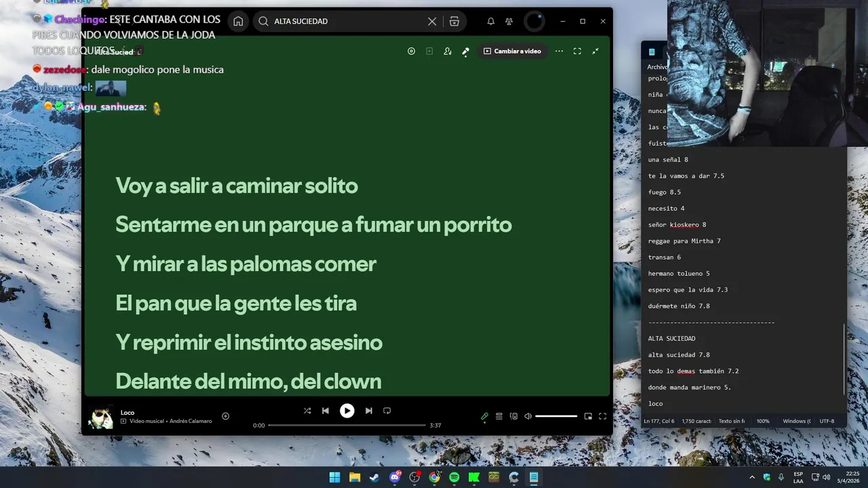Open the three-dots more options menu
The height and width of the screenshot is (488, 868).
(x=559, y=51)
